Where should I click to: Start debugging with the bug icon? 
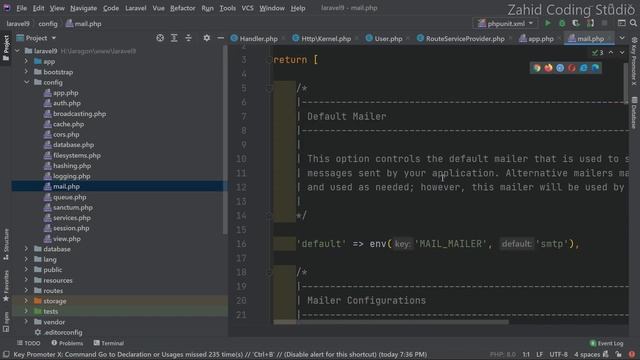click(x=562, y=23)
